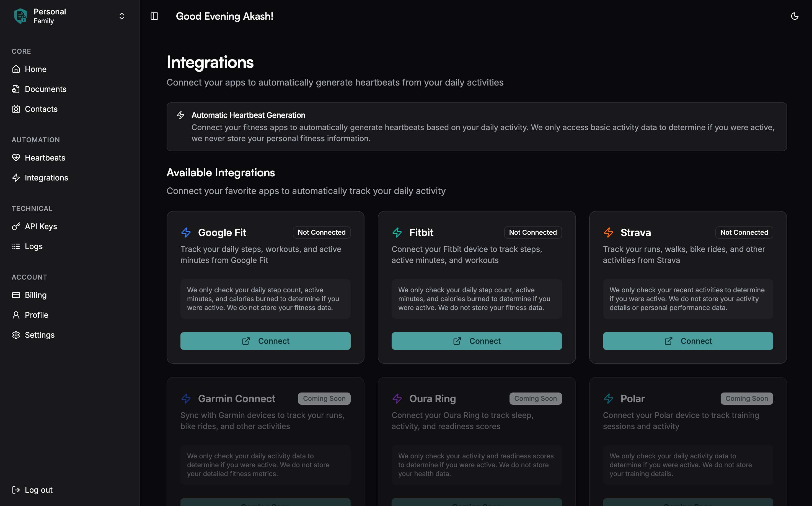Viewport: 812px width, 506px height.
Task: Click the Automatic Heartbeat Generation title
Action: pyautogui.click(x=248, y=115)
